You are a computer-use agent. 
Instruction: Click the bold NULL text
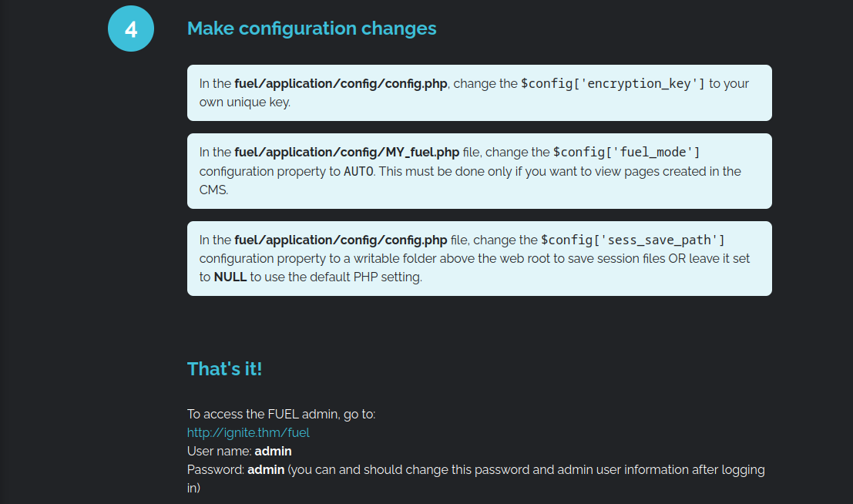[230, 277]
